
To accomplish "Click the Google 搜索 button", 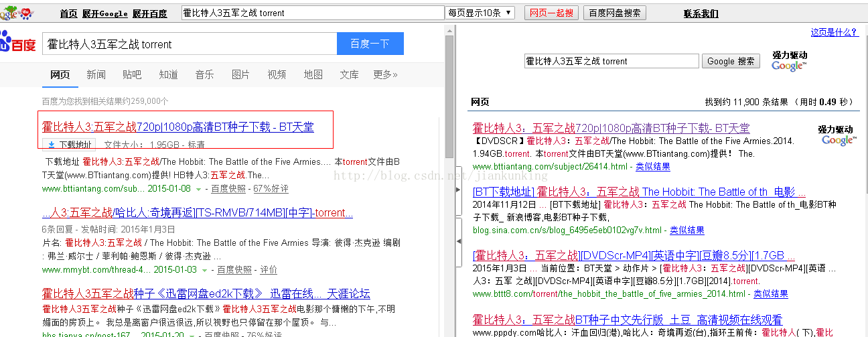I will point(731,61).
